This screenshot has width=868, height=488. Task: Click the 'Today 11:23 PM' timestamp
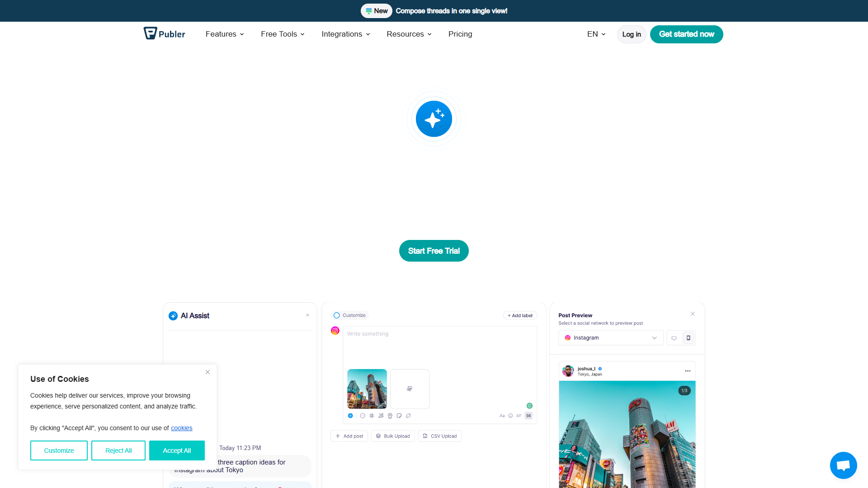pos(240,448)
